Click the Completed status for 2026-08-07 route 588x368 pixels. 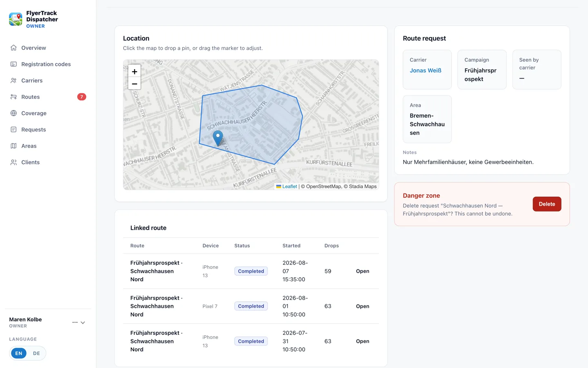pos(251,271)
